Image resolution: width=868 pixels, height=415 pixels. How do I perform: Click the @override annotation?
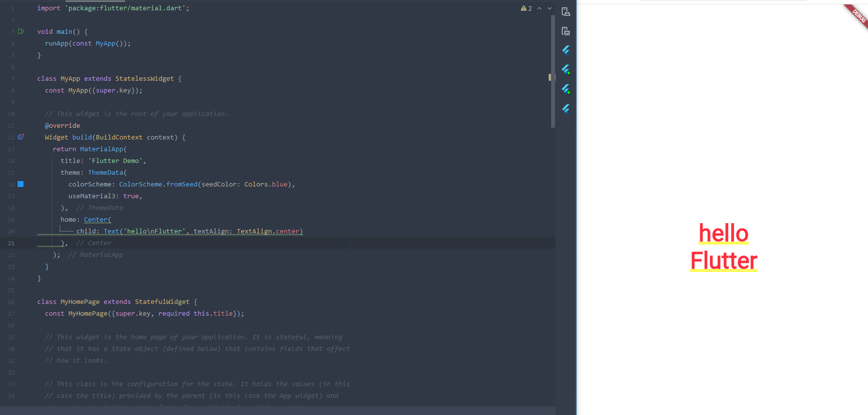coord(63,126)
